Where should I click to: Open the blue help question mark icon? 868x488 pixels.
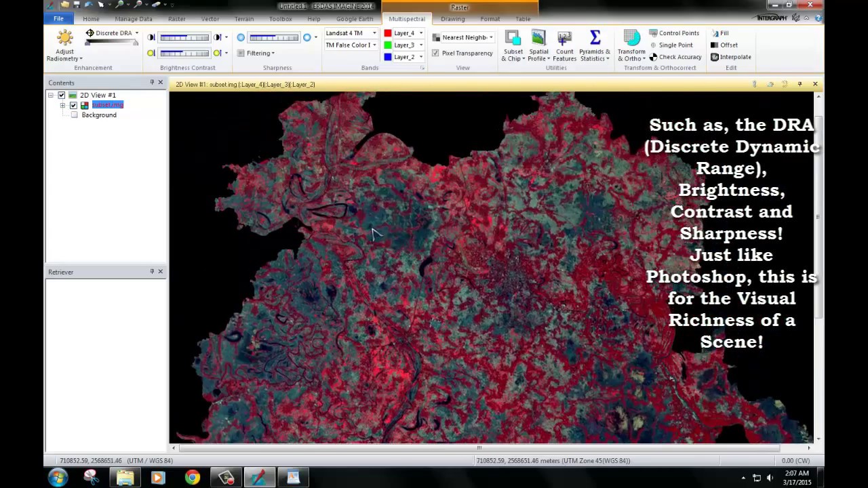click(x=818, y=18)
